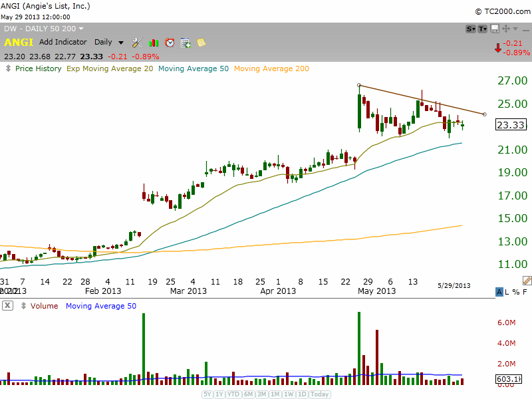Click the trendline's right endpoint handle
Image resolution: width=532 pixels, height=399 pixels.
(485, 114)
